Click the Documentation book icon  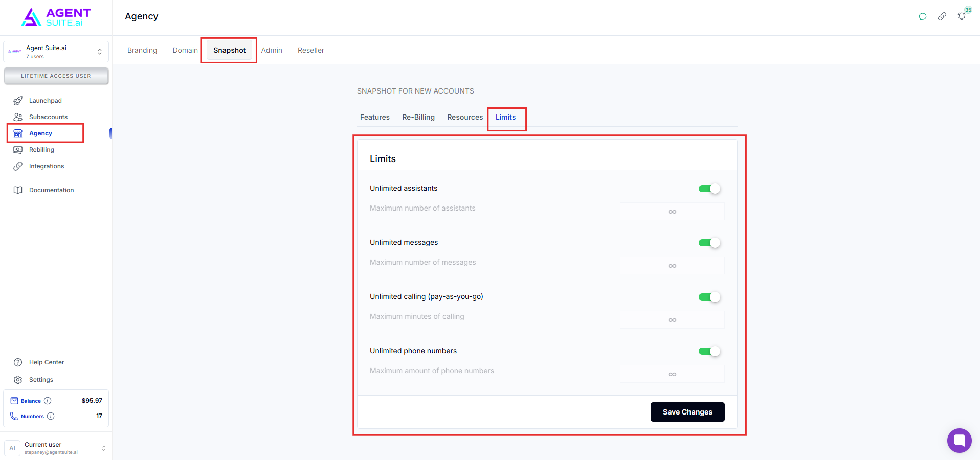pos(18,190)
